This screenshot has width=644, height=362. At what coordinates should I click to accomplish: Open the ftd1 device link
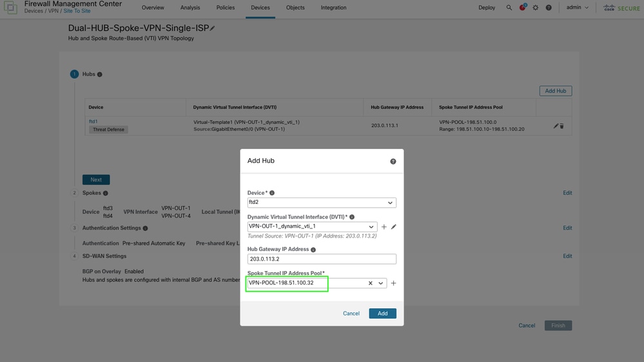point(93,121)
